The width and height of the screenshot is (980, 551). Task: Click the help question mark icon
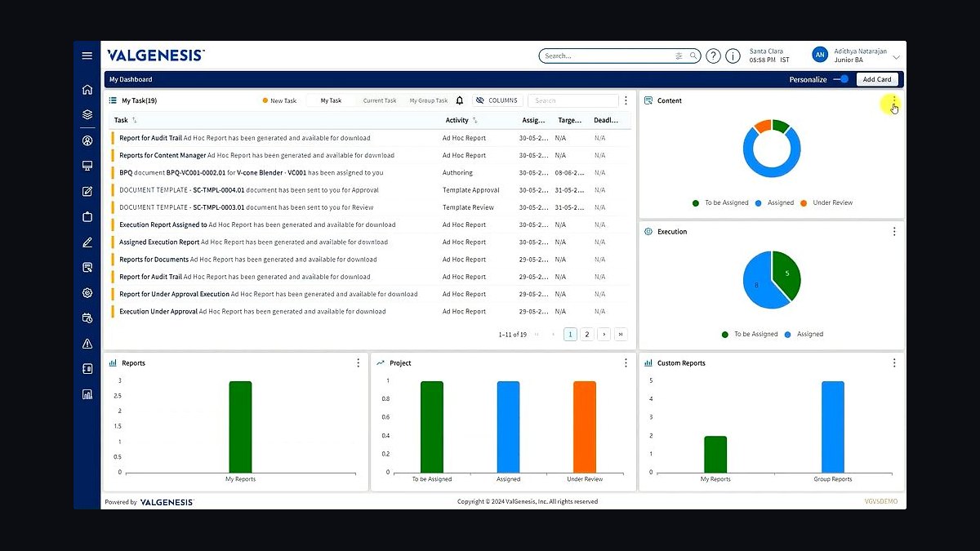click(714, 56)
